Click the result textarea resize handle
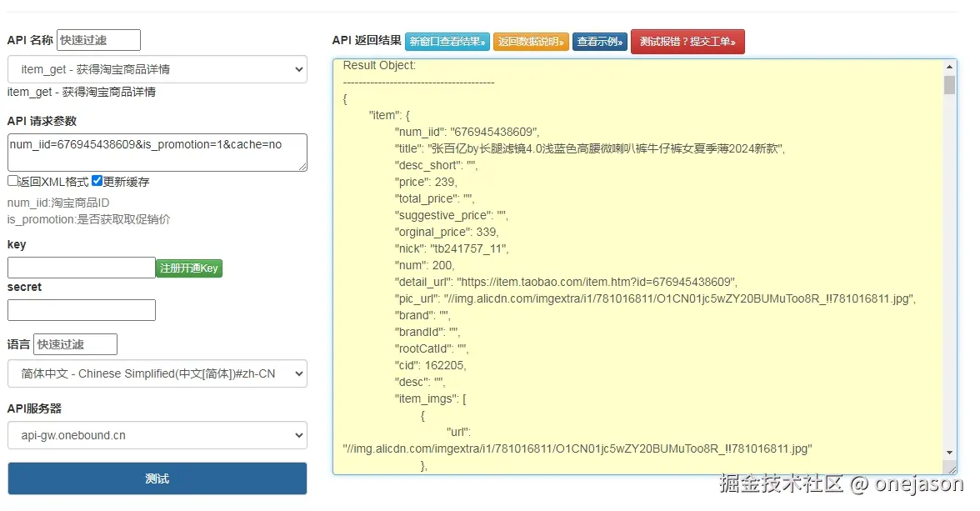Viewport: 980px width, 511px height. point(952,469)
